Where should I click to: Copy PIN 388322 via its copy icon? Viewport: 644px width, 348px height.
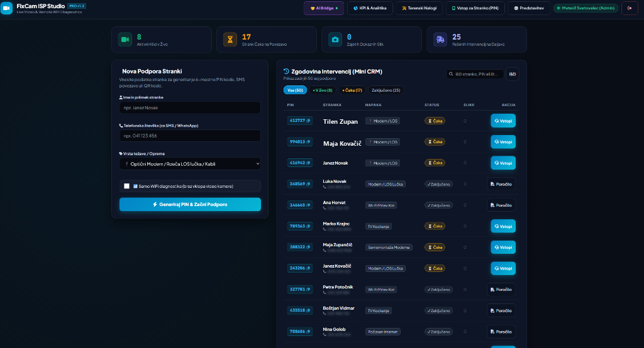[308, 247]
